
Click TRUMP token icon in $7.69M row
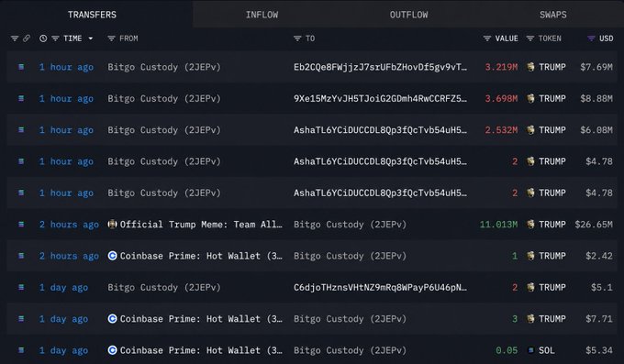(530, 67)
